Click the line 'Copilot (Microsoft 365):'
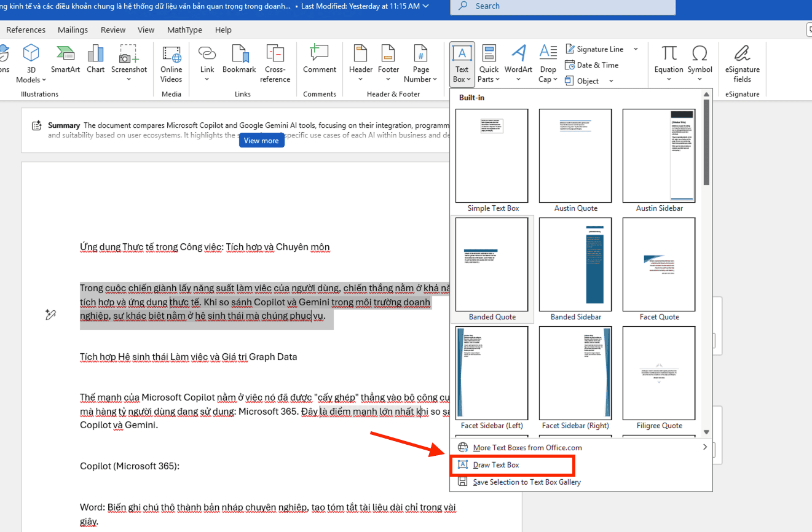Screen dimensions: 812x532 pyautogui.click(x=130, y=466)
